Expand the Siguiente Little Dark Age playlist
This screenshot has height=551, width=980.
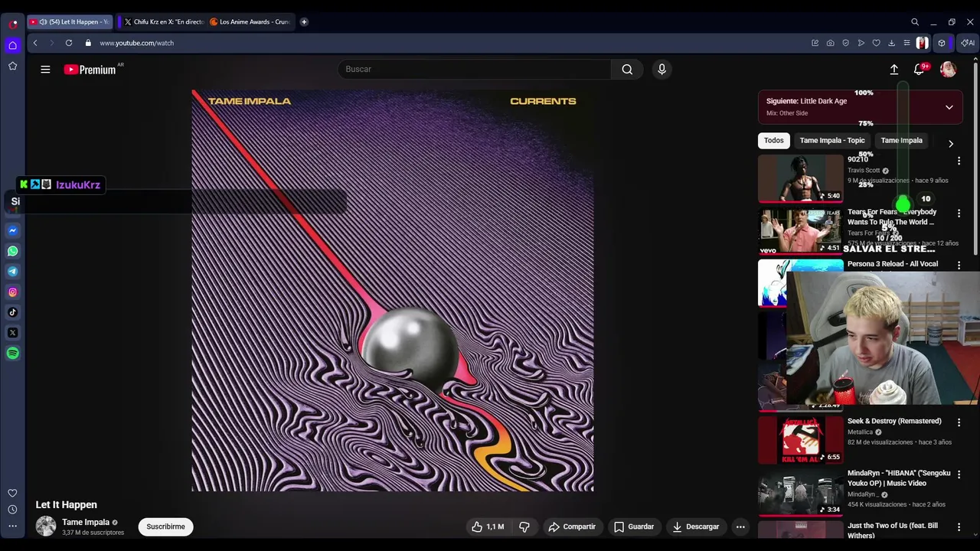point(949,107)
